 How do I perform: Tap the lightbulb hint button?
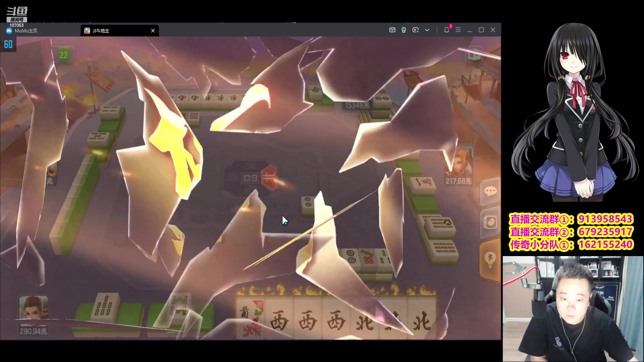pos(490,260)
